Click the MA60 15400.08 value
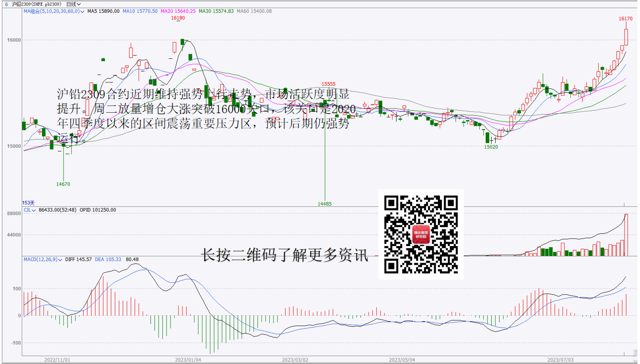The width and height of the screenshot is (640, 364). (x=254, y=11)
